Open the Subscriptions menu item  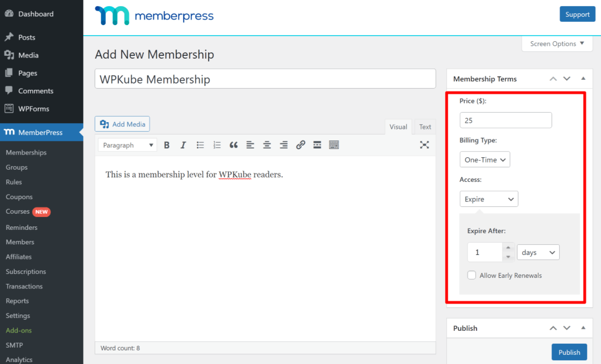tap(26, 272)
